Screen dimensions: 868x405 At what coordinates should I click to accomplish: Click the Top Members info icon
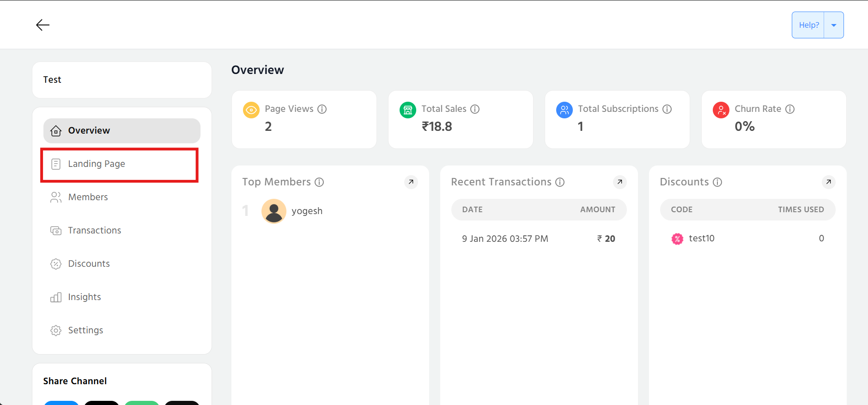pos(319,182)
